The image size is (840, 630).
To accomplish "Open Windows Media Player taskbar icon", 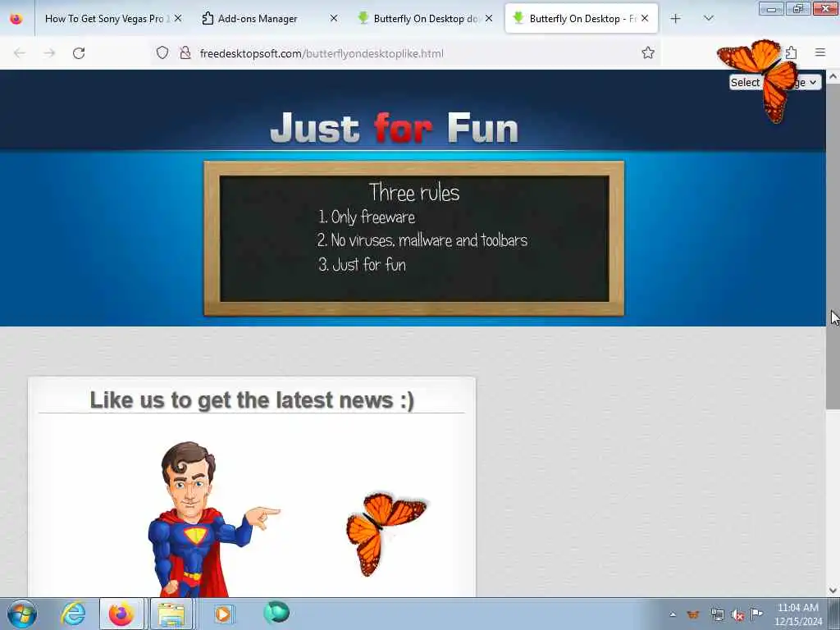I will (223, 614).
